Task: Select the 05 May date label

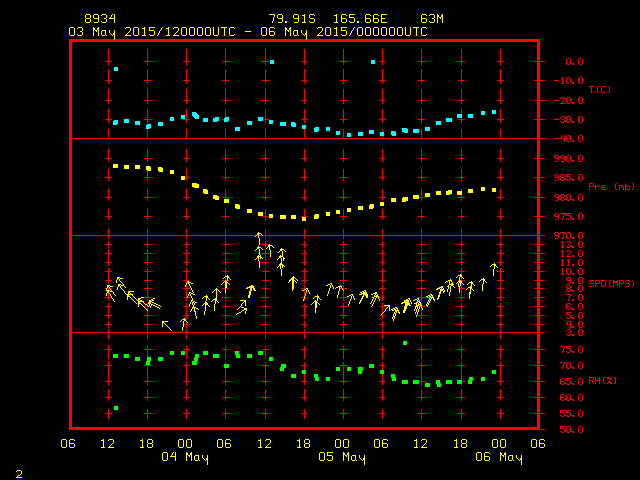Action: (342, 458)
